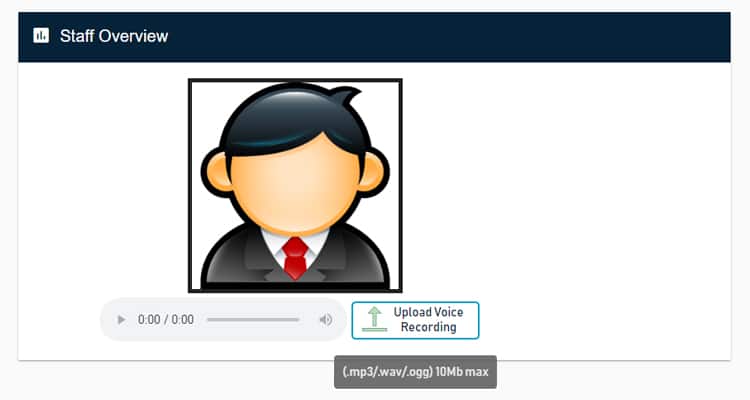Click the avatar's right ear
This screenshot has height=400, width=750.
(x=372, y=172)
